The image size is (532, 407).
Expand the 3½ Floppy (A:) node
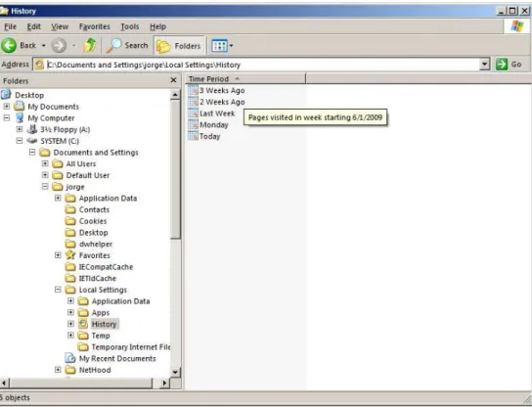(x=20, y=129)
